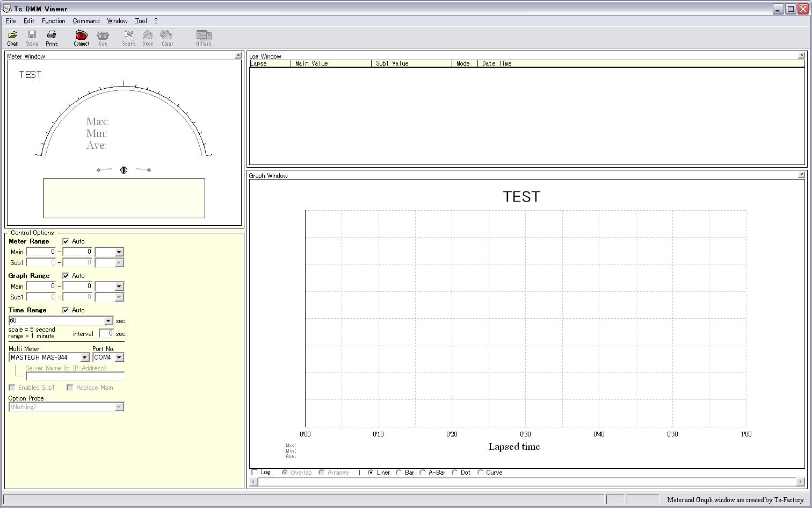Select the A-Bar graph style radio button

click(422, 473)
